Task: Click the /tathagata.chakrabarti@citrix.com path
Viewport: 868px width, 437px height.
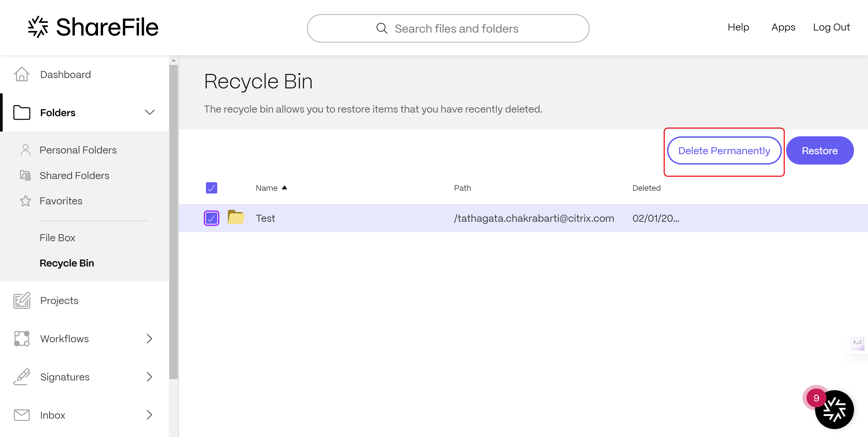Action: [534, 218]
